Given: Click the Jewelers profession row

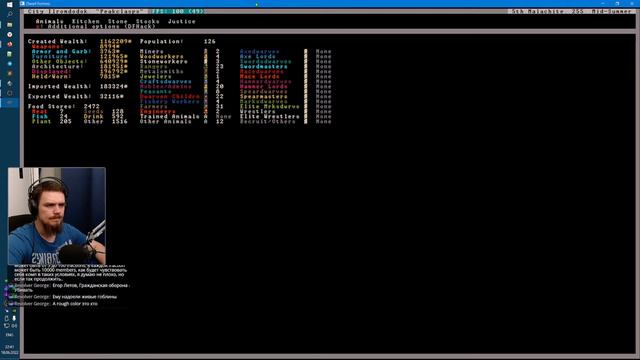Looking at the screenshot, I should click(x=180, y=76).
